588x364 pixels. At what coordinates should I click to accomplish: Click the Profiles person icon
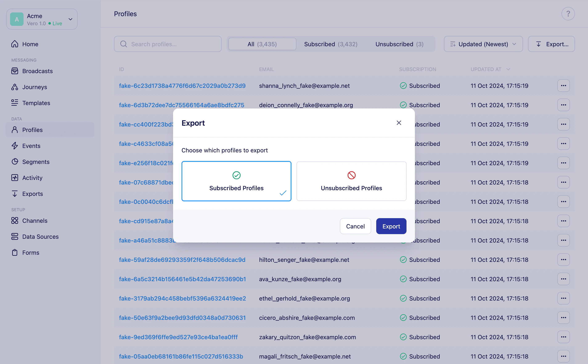click(15, 130)
